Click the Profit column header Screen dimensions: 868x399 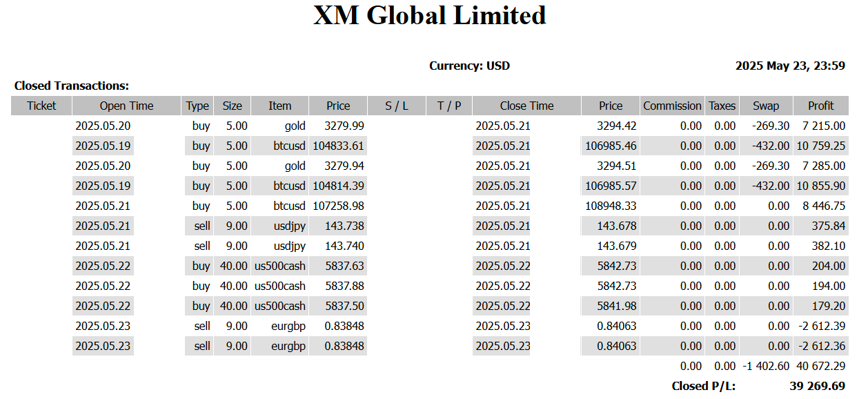click(821, 106)
